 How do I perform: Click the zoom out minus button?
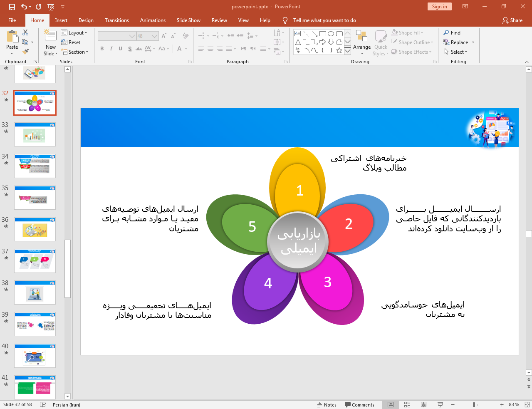pyautogui.click(x=453, y=405)
